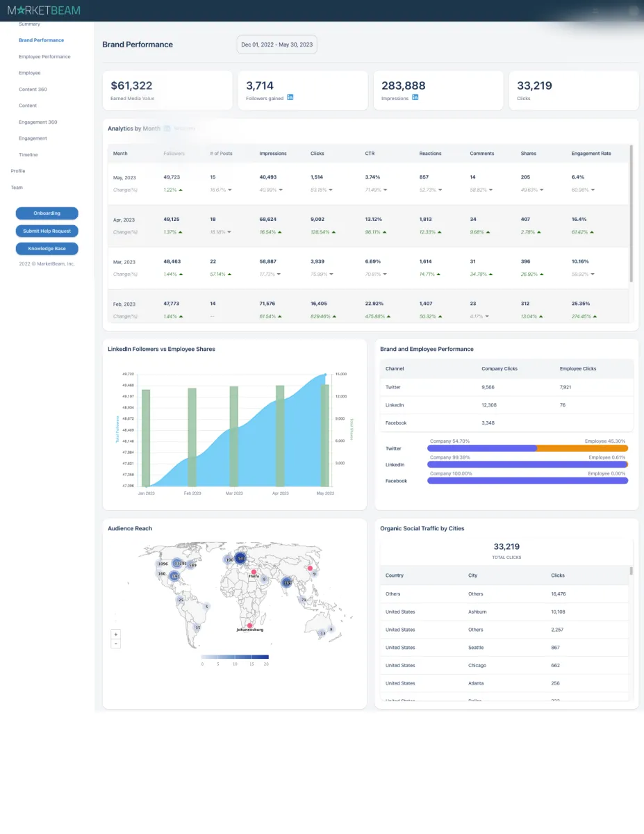Viewport: 644px width, 834px height.
Task: Go to Content 360 in sidebar
Action: pyautogui.click(x=33, y=90)
